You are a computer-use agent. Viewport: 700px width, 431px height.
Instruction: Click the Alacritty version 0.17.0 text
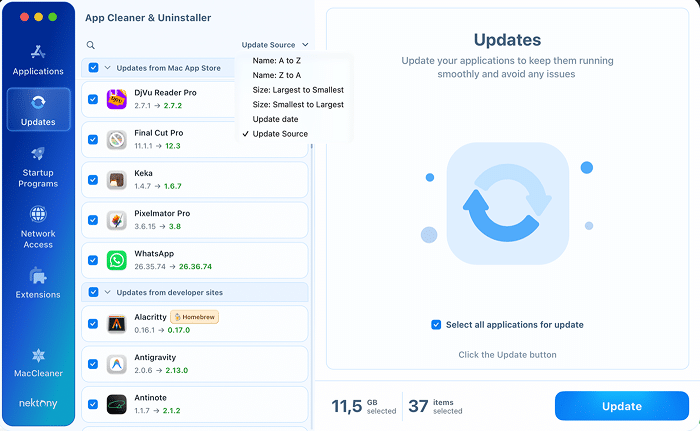coord(179,330)
